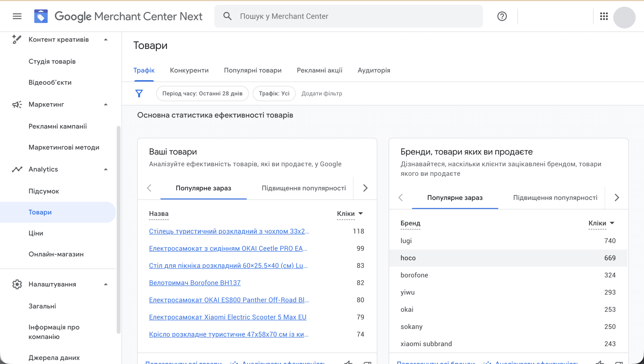Open Студія товарів in sidebar
644x364 pixels.
(x=52, y=61)
